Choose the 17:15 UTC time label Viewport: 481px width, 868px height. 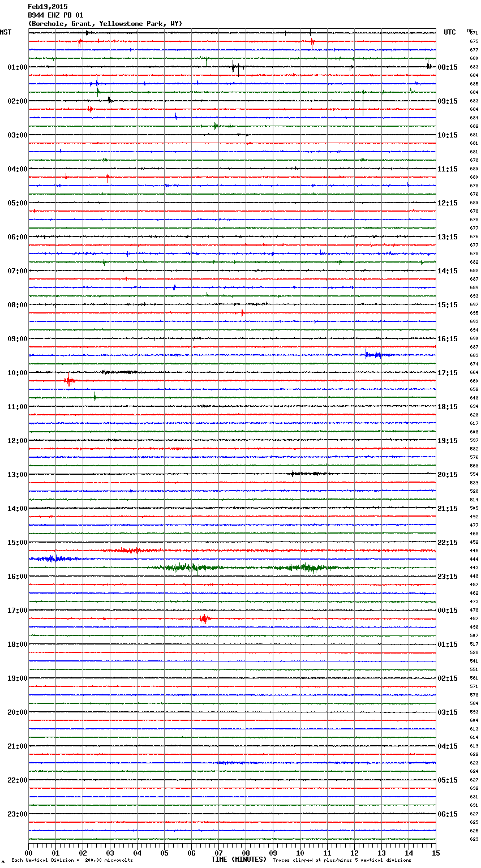(x=448, y=373)
